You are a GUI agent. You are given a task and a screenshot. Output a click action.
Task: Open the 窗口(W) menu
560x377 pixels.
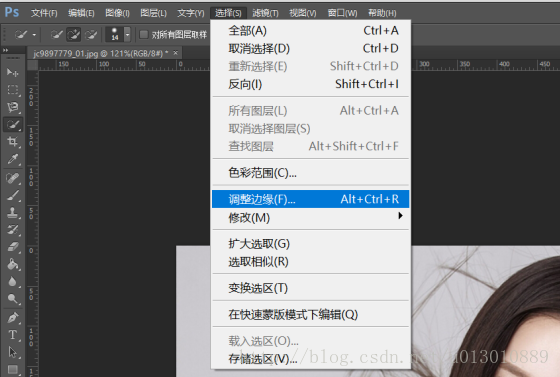(x=342, y=13)
